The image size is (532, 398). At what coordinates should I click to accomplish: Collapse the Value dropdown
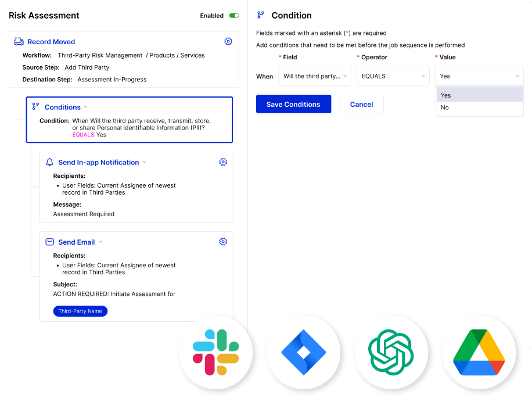point(479,76)
